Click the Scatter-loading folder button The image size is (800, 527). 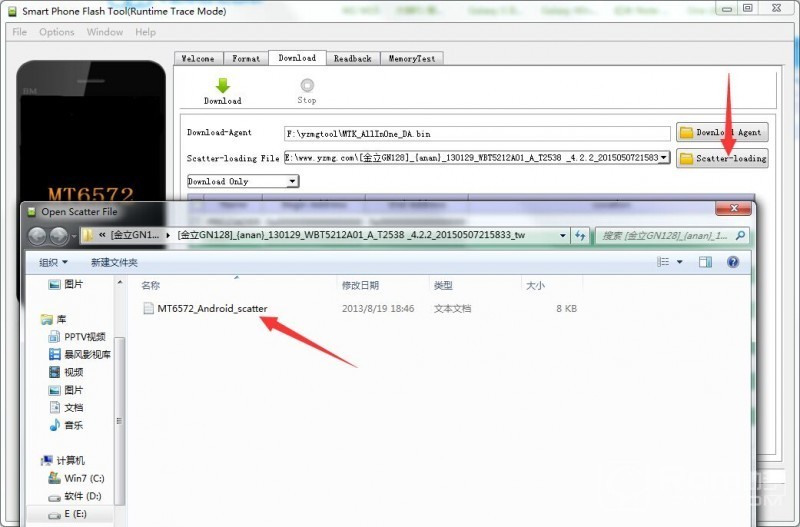point(722,158)
